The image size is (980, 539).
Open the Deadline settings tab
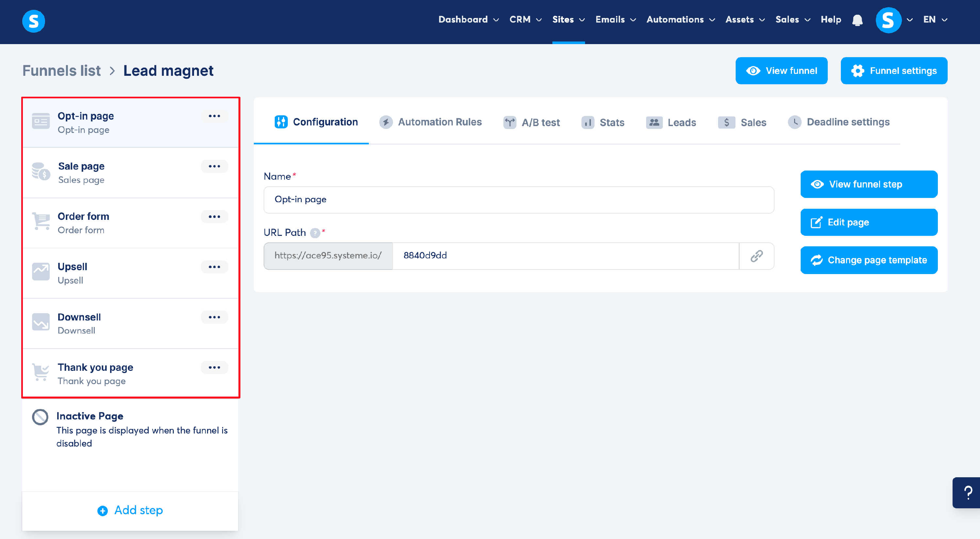pyautogui.click(x=839, y=122)
